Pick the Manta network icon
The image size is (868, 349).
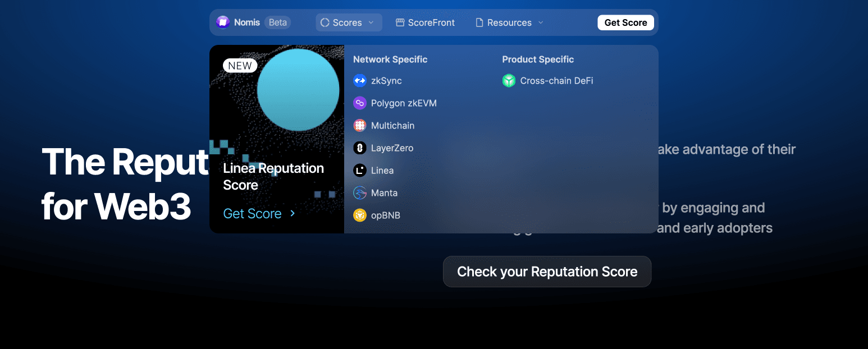[360, 193]
